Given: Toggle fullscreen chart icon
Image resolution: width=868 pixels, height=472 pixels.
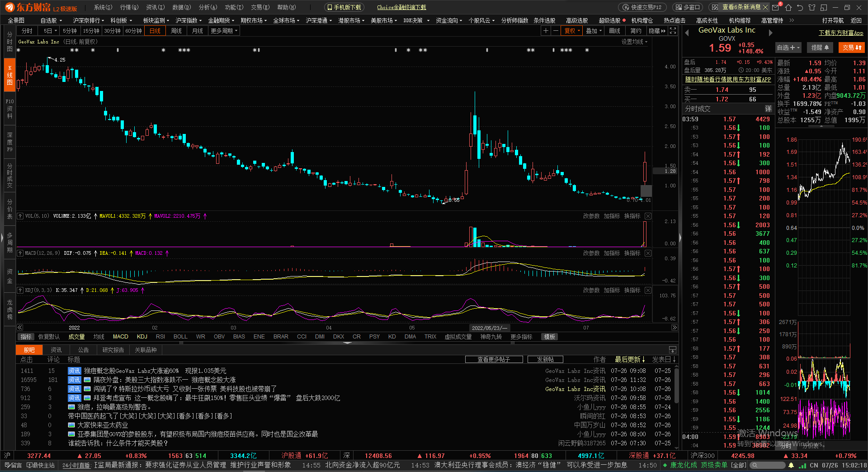Looking at the screenshot, I should pos(673,31).
